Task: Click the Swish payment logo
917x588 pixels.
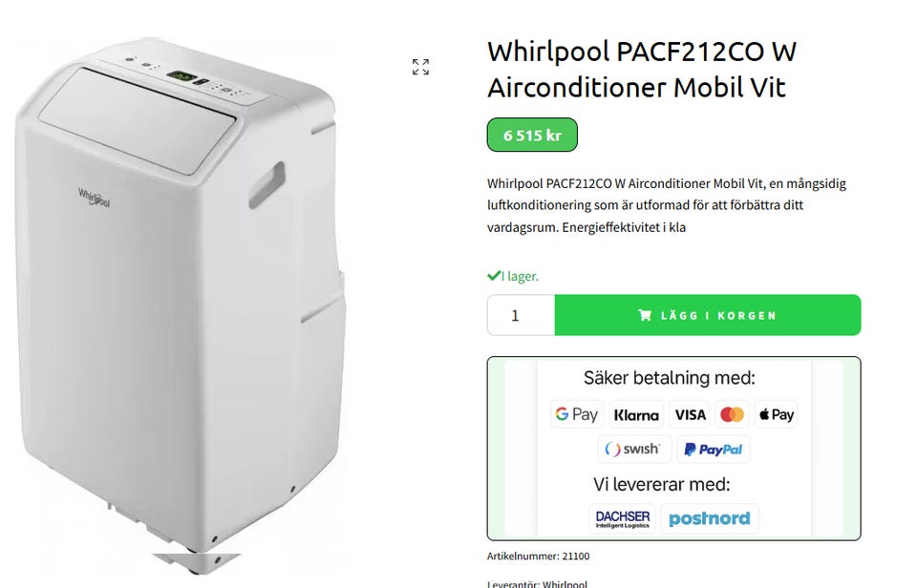Action: [634, 449]
